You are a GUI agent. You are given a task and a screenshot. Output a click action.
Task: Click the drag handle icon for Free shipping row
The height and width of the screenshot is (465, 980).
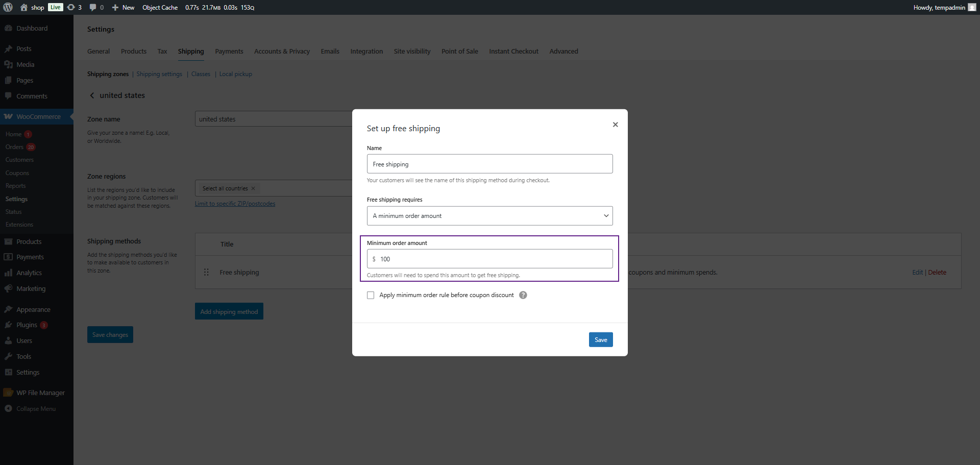(x=206, y=272)
